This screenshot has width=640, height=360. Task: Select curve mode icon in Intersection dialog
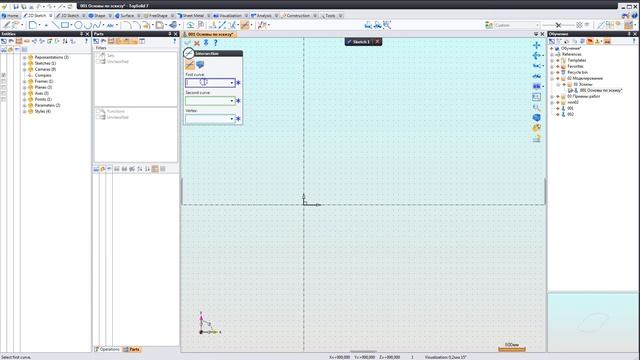[x=190, y=64]
